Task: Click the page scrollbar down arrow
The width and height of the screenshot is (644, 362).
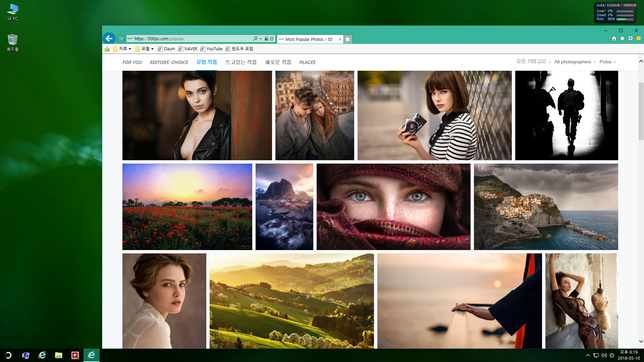Action: click(641, 342)
